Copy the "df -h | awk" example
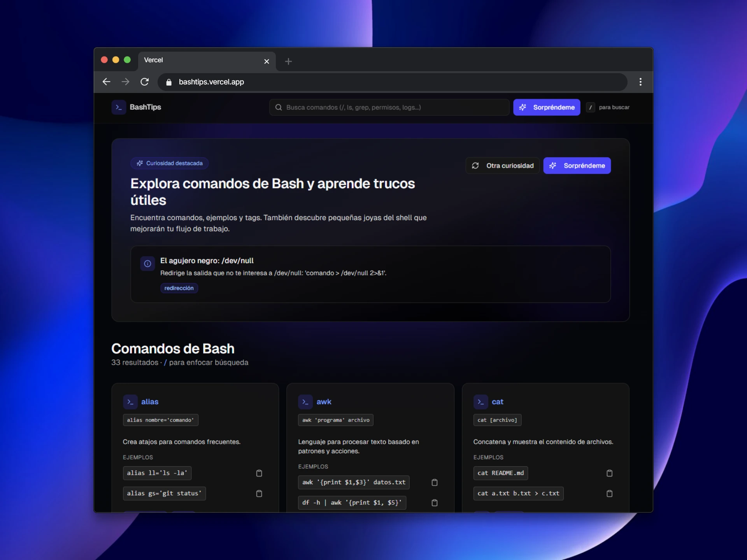Screen dimensions: 747x560 point(435,503)
